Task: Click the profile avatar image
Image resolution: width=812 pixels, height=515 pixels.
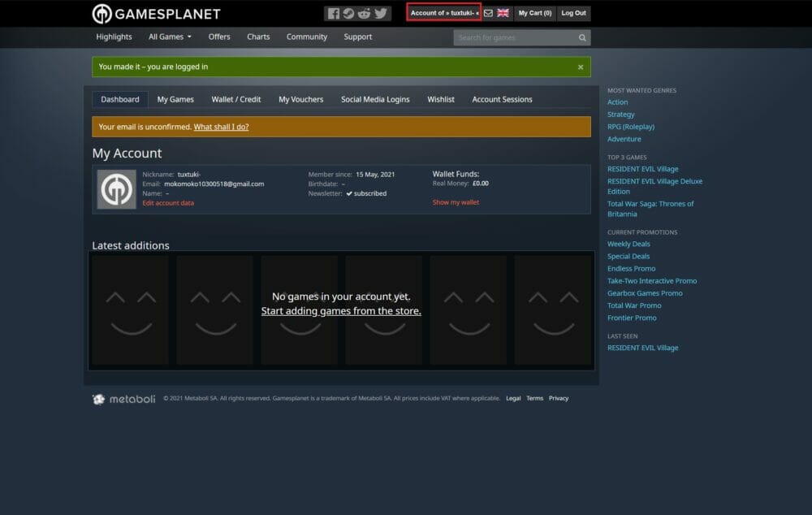Action: coord(116,189)
